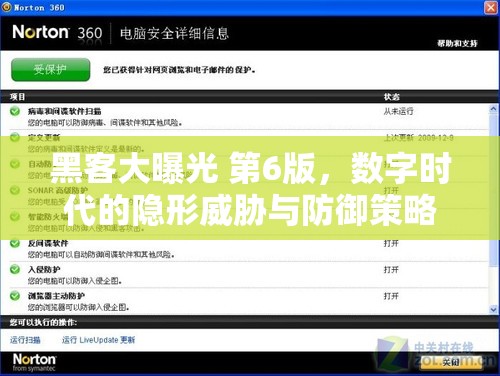Select the 病毒和间谍软件扫描 item title

[x=65, y=111]
